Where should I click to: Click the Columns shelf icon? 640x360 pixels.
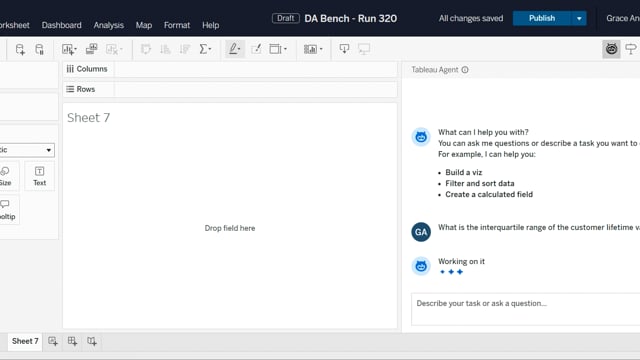pyautogui.click(x=70, y=69)
